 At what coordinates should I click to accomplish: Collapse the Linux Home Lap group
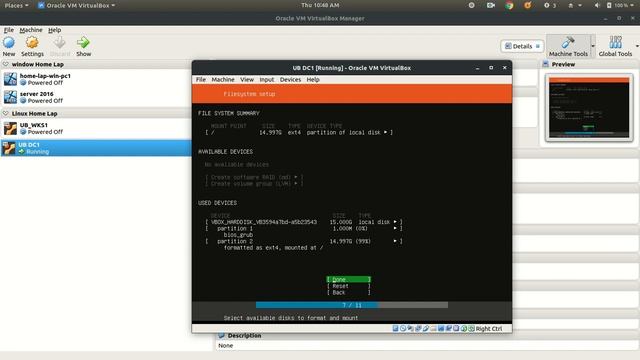(6, 113)
